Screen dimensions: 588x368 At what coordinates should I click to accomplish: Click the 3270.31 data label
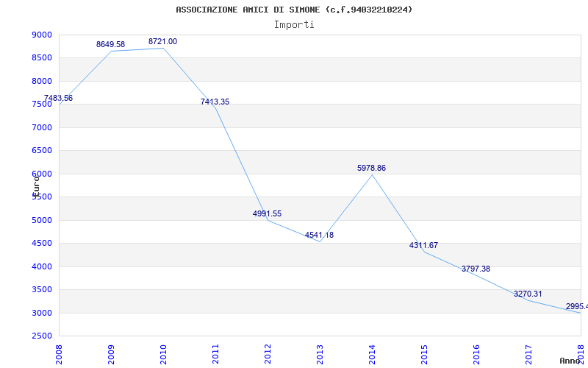pos(528,294)
